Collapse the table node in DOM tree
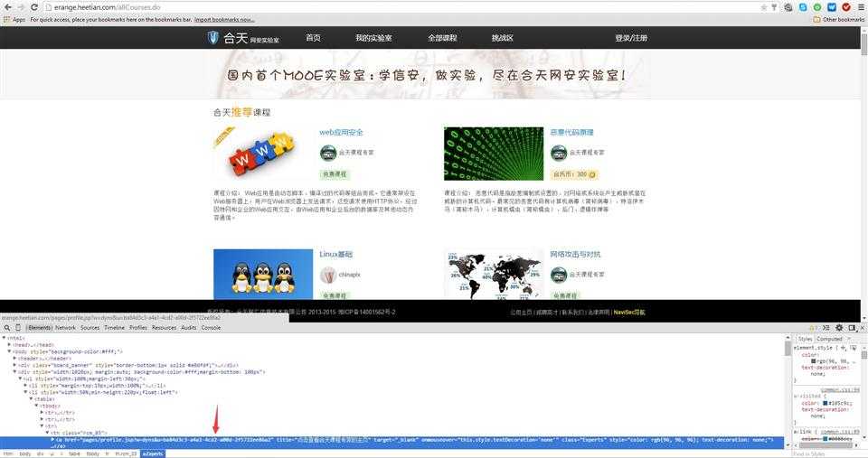This screenshot has height=458, width=868. [31, 398]
